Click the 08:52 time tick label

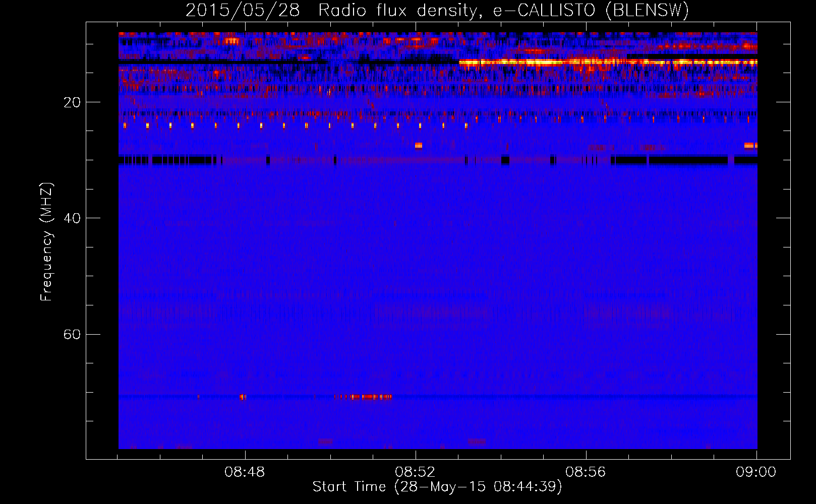click(x=415, y=472)
